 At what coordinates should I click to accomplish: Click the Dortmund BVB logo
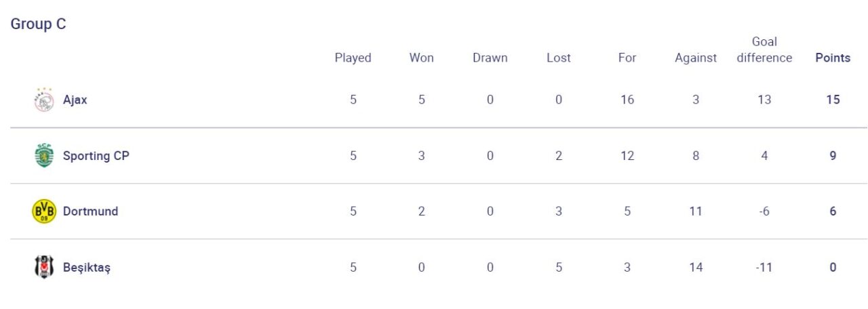coord(44,211)
